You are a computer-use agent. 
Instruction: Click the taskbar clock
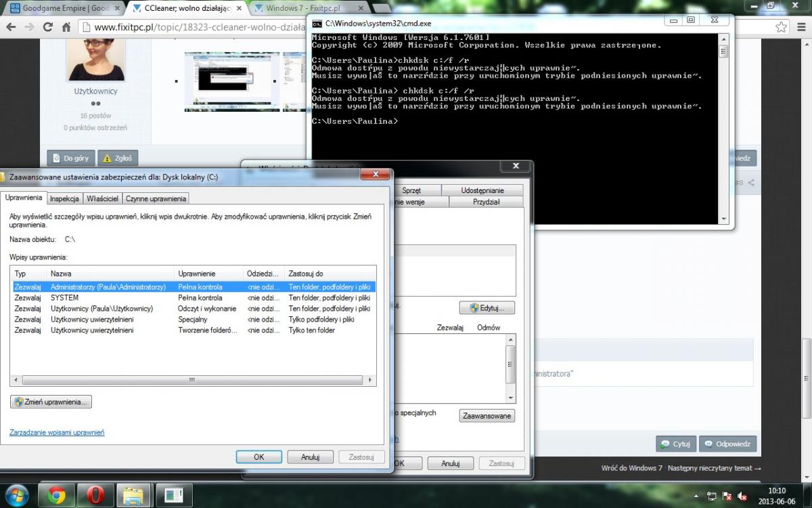click(777, 496)
